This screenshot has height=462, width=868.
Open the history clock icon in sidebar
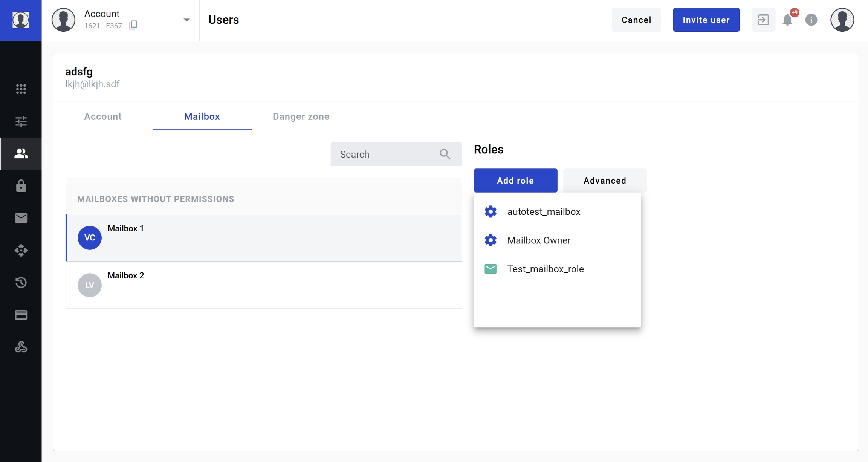[21, 283]
